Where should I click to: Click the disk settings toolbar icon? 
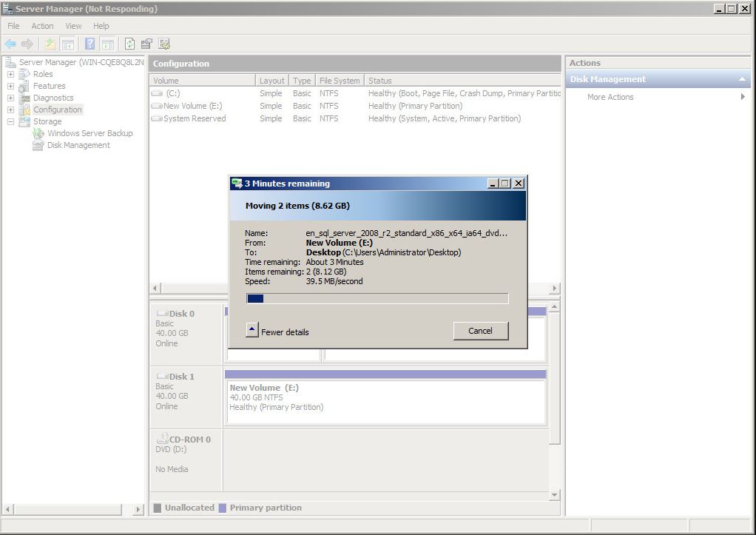164,44
